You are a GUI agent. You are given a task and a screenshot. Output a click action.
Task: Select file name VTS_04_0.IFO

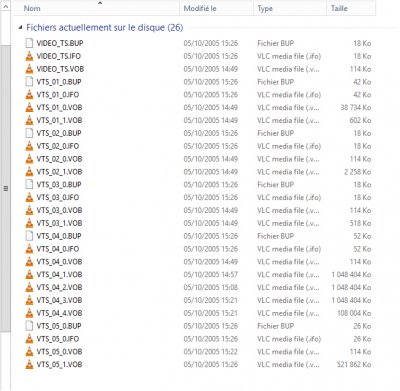click(58, 249)
